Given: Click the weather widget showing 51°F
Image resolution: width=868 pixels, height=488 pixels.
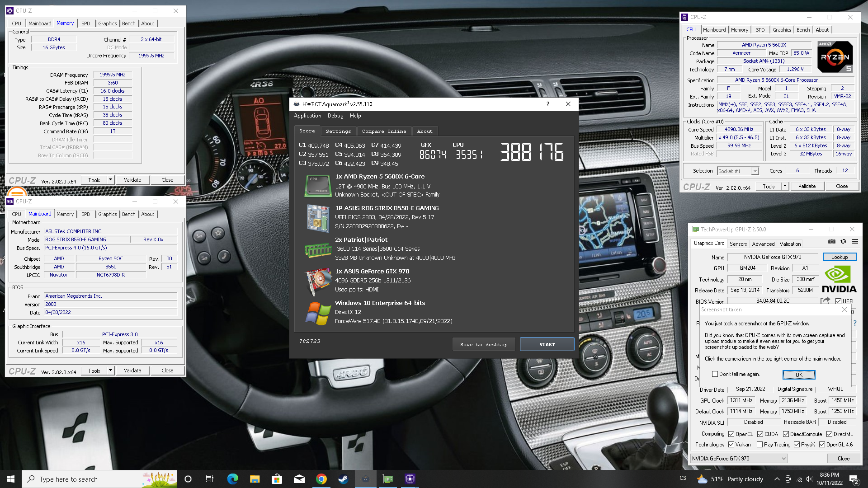Looking at the screenshot, I should (730, 479).
